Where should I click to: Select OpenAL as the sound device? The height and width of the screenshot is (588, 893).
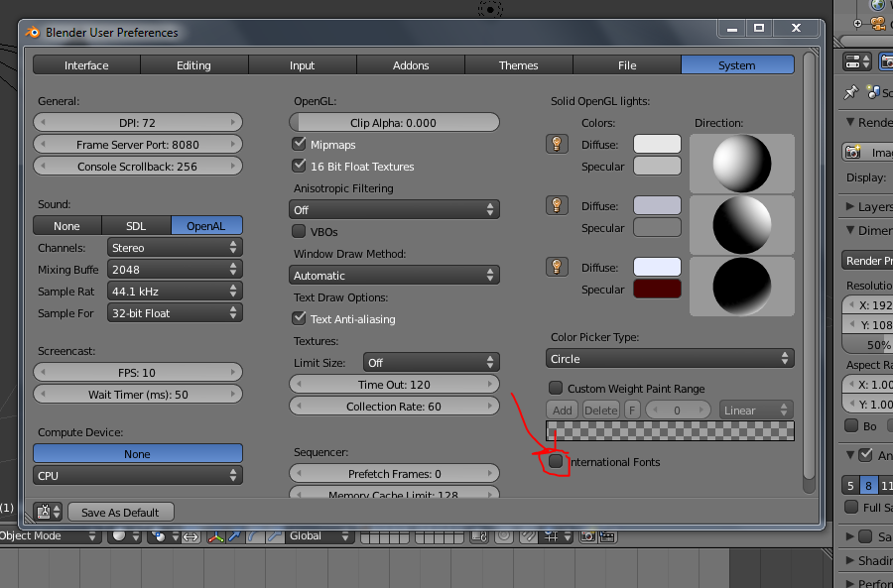[206, 225]
